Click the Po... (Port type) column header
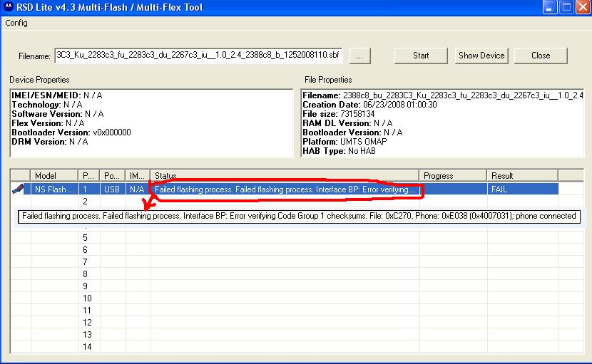The height and width of the screenshot is (364, 592). click(x=112, y=175)
